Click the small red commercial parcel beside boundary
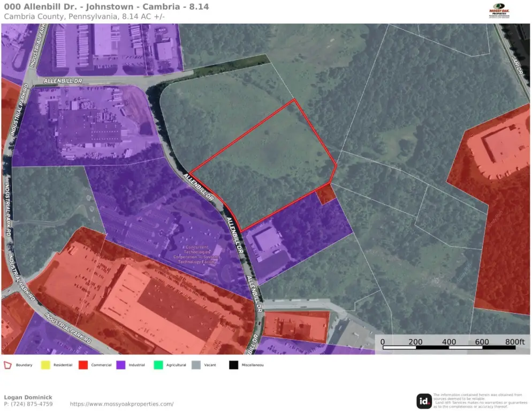This screenshot has height=411, width=532. pyautogui.click(x=325, y=194)
